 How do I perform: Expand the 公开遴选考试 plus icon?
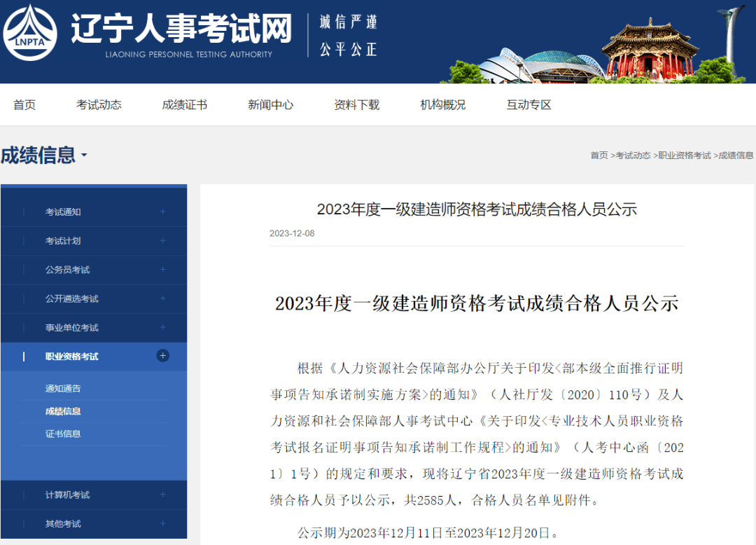pos(163,298)
